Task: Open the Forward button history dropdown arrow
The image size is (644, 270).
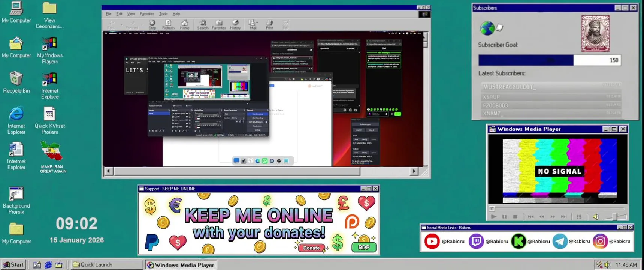Action: 141,24
